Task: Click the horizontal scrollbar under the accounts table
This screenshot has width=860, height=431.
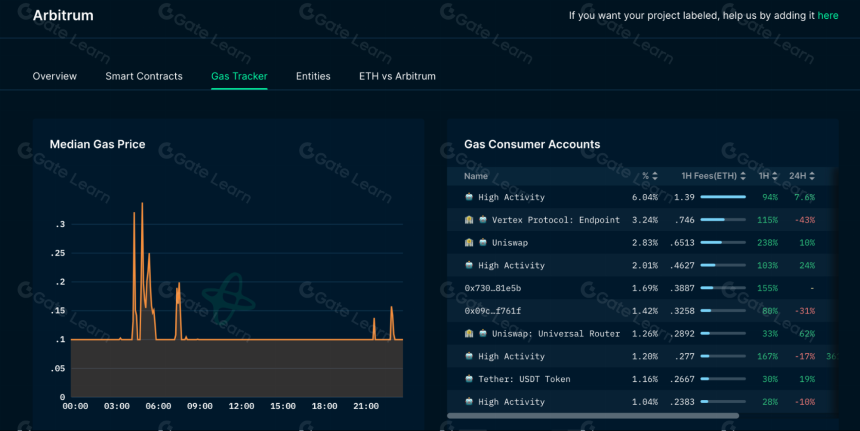Action: (x=593, y=416)
